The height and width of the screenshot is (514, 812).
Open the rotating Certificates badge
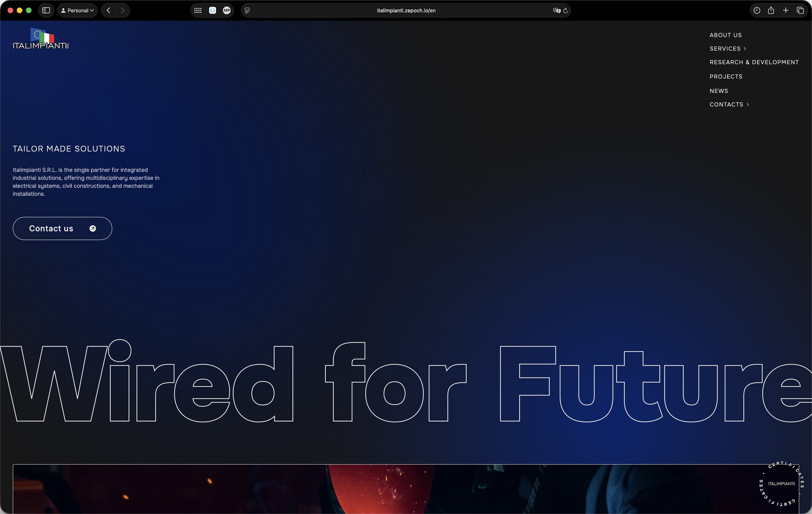[x=781, y=484]
